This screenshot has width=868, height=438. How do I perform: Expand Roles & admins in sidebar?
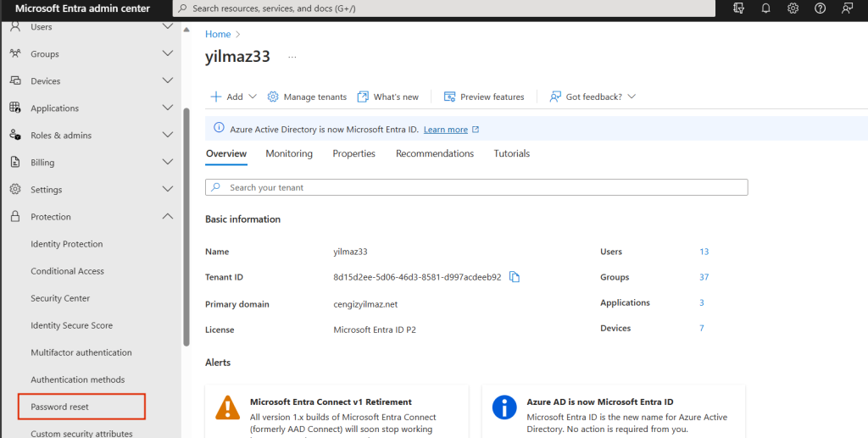click(x=167, y=136)
